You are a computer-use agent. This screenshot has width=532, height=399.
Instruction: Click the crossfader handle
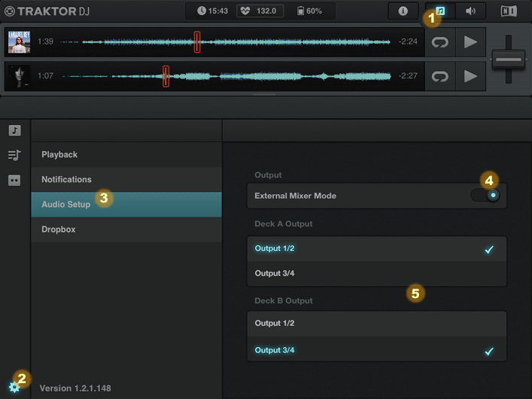(508, 59)
